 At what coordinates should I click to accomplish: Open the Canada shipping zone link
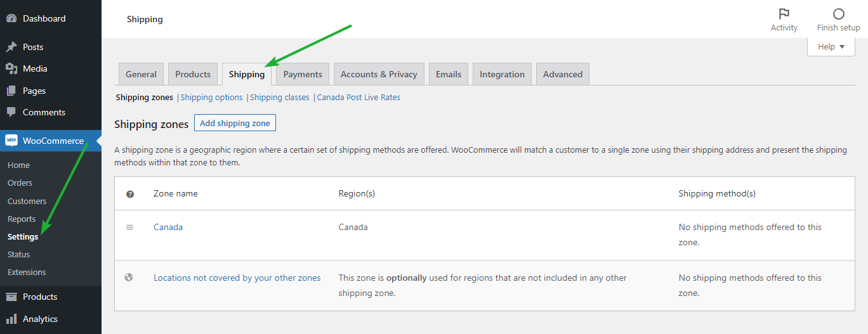pos(168,227)
